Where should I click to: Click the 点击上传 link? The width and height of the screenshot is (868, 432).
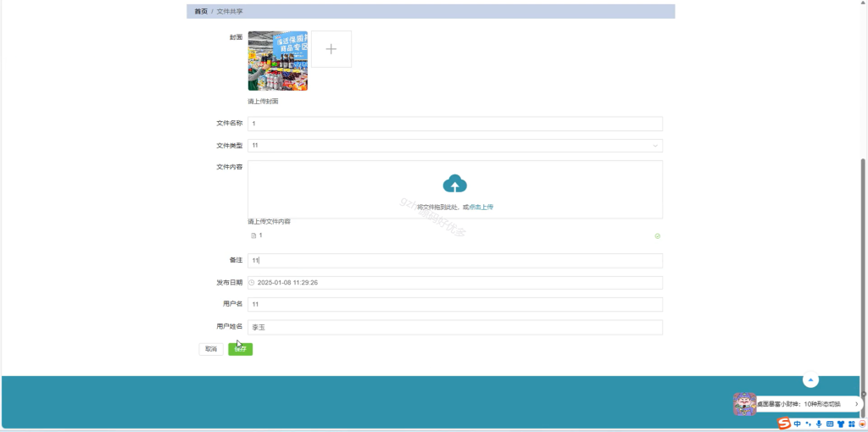[x=481, y=207]
